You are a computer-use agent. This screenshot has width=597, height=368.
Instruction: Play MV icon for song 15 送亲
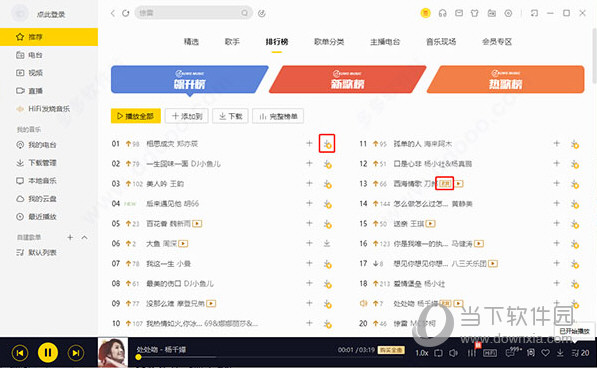pyautogui.click(x=431, y=224)
